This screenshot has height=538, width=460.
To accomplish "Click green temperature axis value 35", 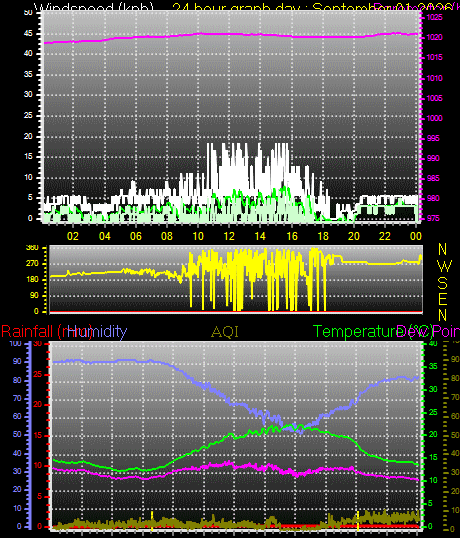I will 433,366.
